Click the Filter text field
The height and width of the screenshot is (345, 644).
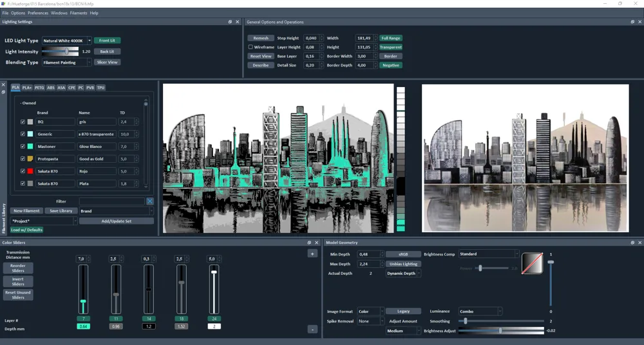[x=111, y=201]
